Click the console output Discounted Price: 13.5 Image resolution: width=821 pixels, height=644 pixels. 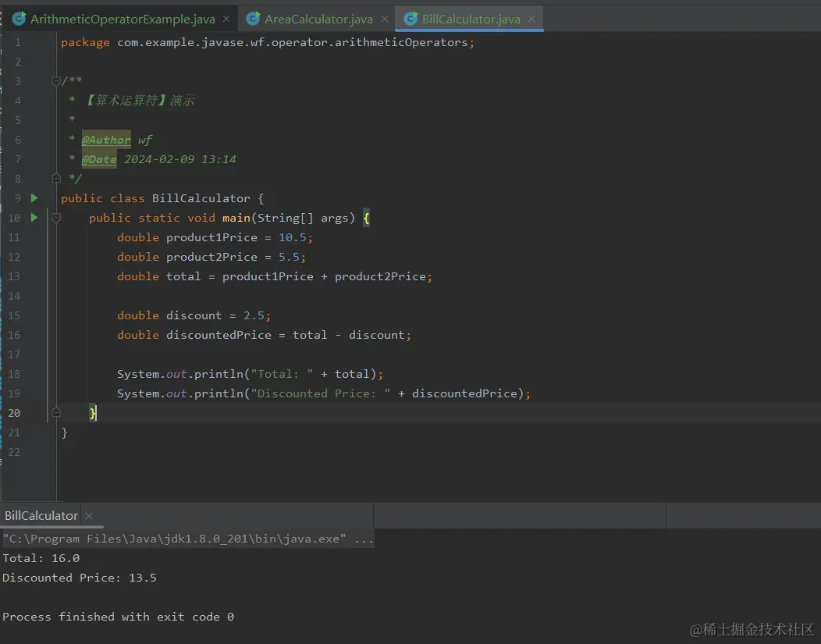(x=80, y=578)
